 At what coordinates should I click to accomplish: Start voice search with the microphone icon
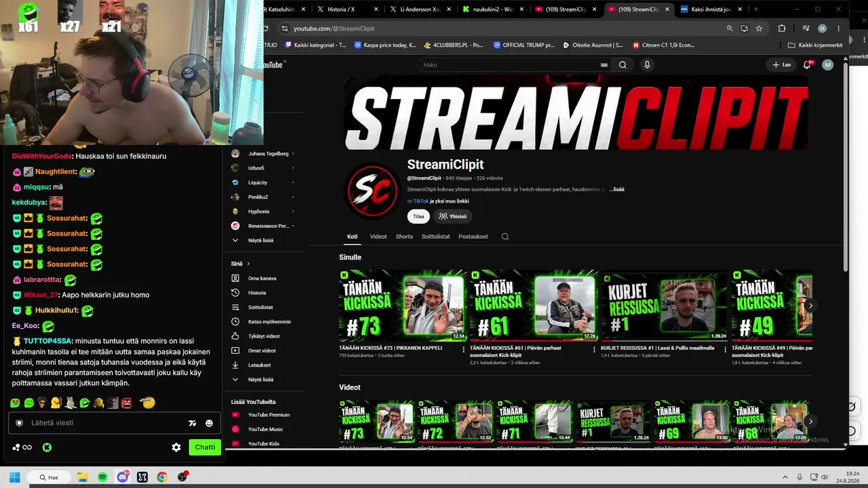pos(647,65)
